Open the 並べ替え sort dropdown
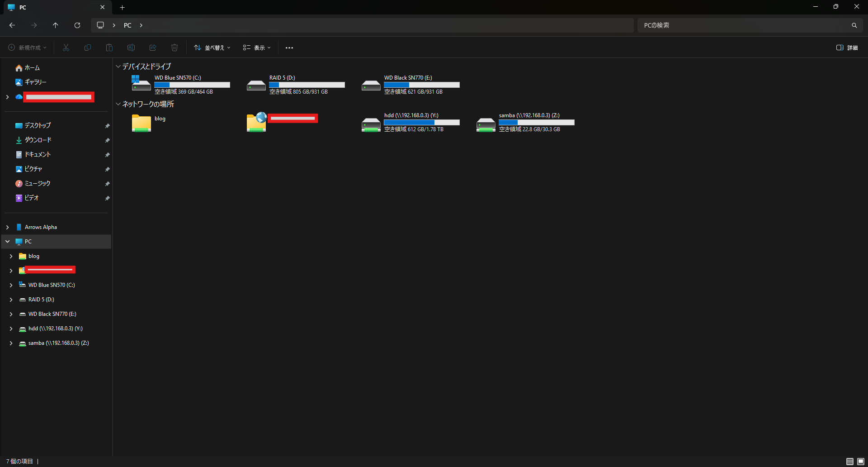The width and height of the screenshot is (868, 467). click(x=212, y=48)
